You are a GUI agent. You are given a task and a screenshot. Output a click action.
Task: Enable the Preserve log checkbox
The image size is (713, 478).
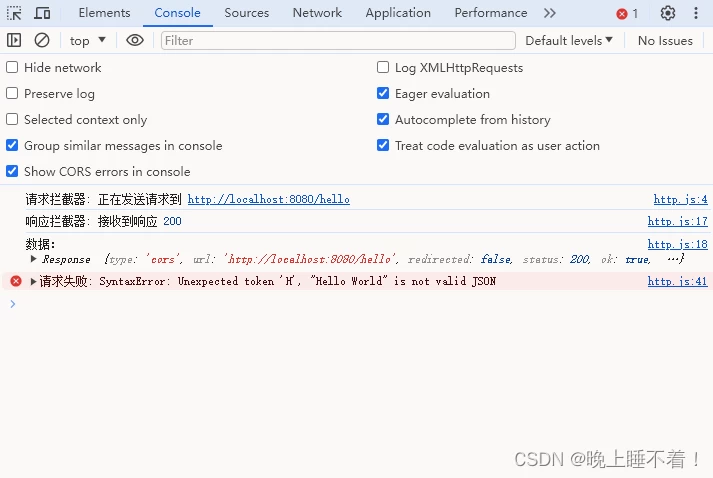click(x=12, y=94)
